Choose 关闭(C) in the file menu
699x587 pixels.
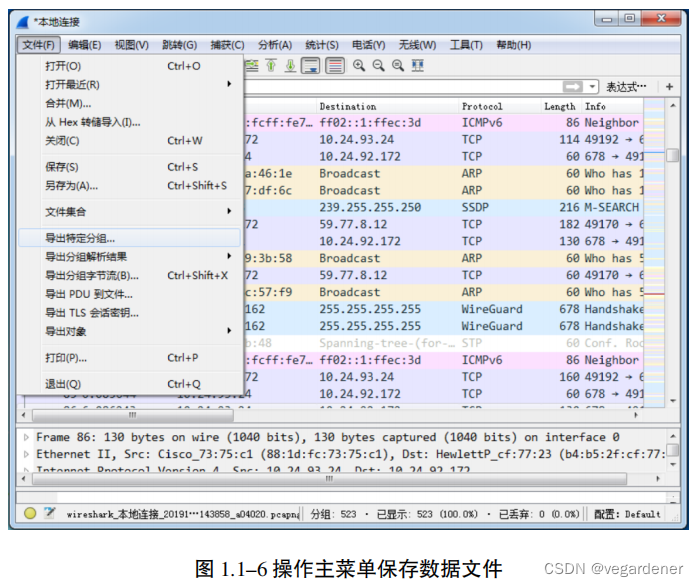[x=130, y=141]
